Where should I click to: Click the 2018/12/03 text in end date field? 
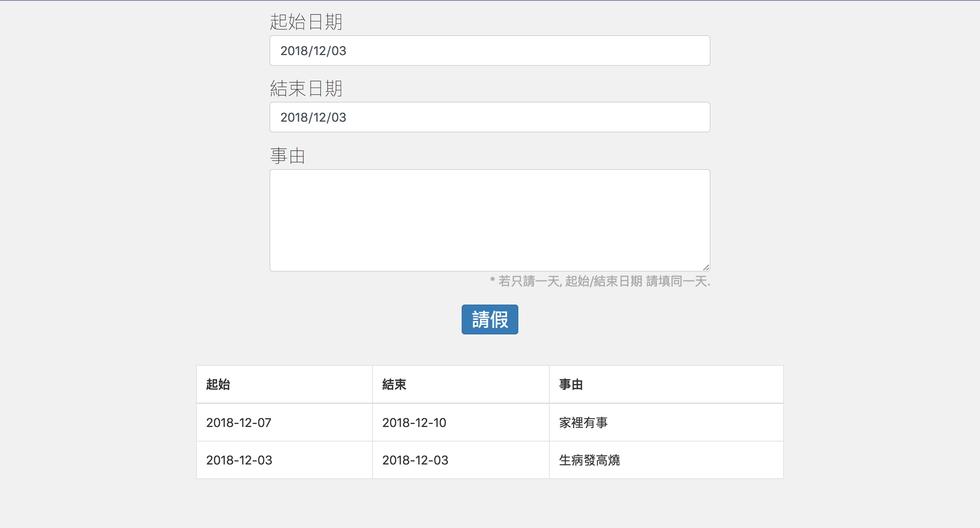[x=313, y=117]
